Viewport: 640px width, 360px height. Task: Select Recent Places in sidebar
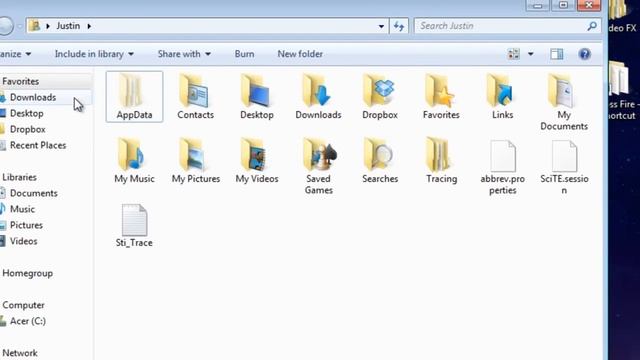[38, 145]
